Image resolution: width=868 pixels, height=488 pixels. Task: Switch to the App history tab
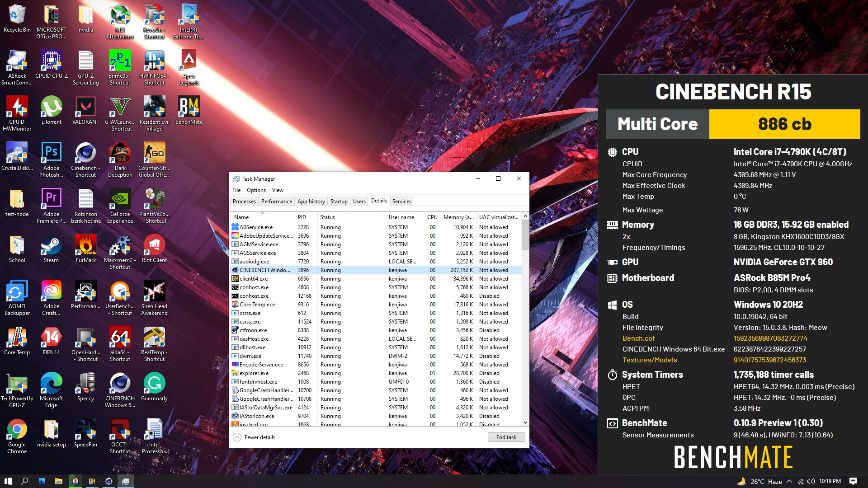tap(311, 202)
